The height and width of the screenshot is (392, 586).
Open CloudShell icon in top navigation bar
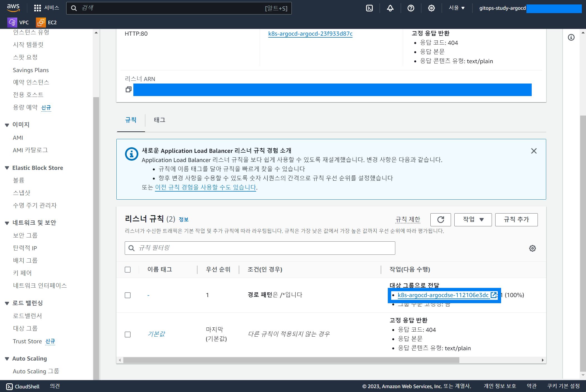(369, 8)
